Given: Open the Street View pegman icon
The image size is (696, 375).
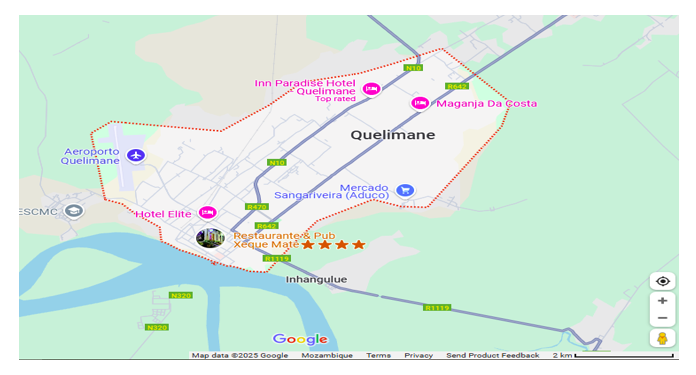Looking at the screenshot, I should pos(662,338).
